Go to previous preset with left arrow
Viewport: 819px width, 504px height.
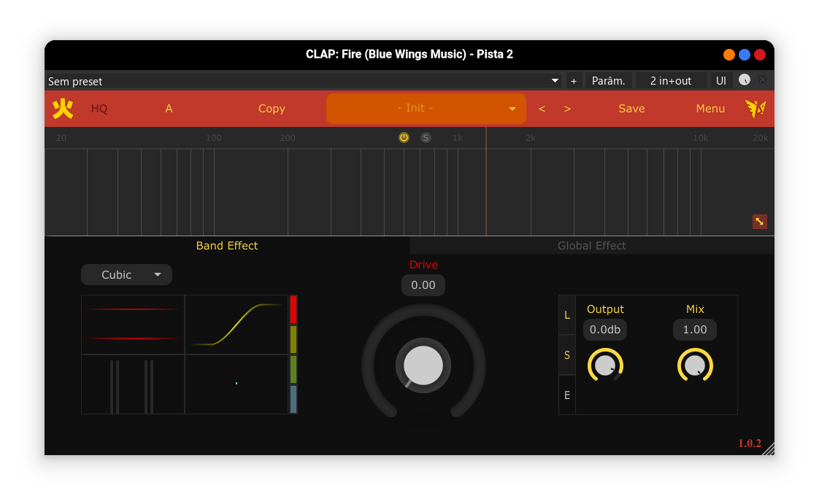542,109
